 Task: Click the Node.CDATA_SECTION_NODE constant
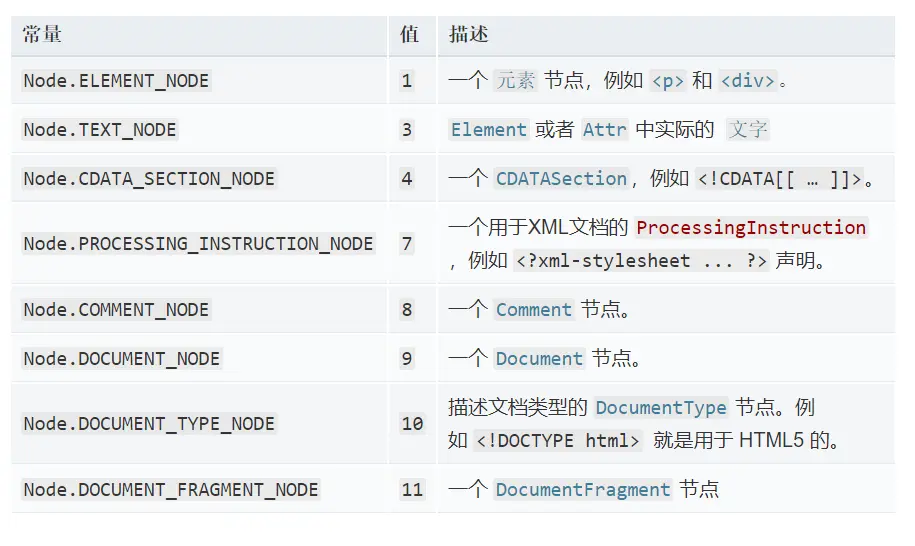point(149,178)
